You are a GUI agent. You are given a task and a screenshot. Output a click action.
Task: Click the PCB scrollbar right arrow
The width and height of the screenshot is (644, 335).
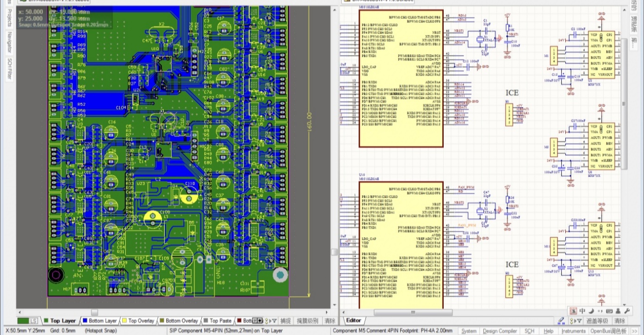click(x=327, y=312)
